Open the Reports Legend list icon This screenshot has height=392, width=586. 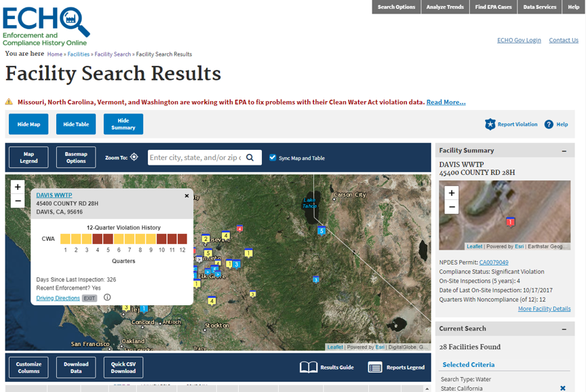point(375,368)
